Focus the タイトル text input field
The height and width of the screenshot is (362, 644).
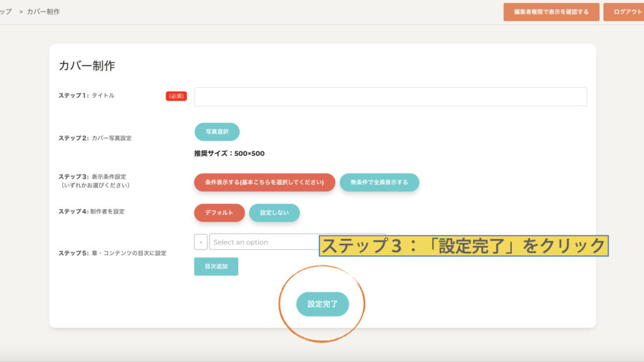point(390,97)
